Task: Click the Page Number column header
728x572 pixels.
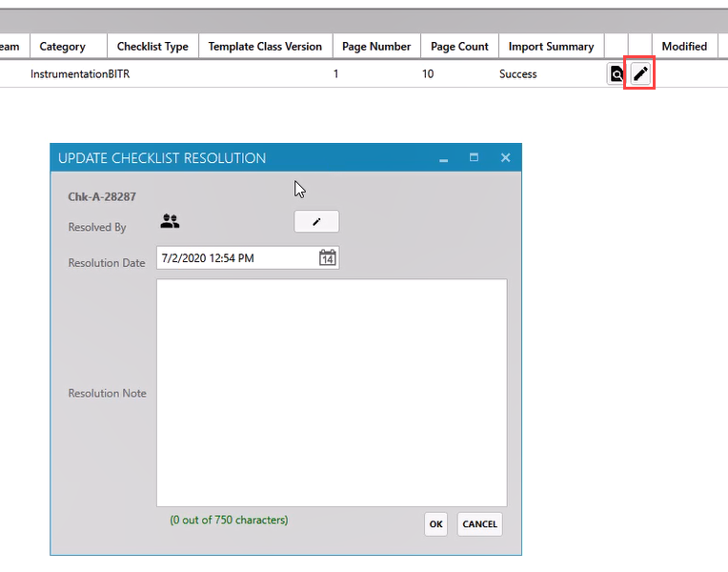Action: click(376, 46)
